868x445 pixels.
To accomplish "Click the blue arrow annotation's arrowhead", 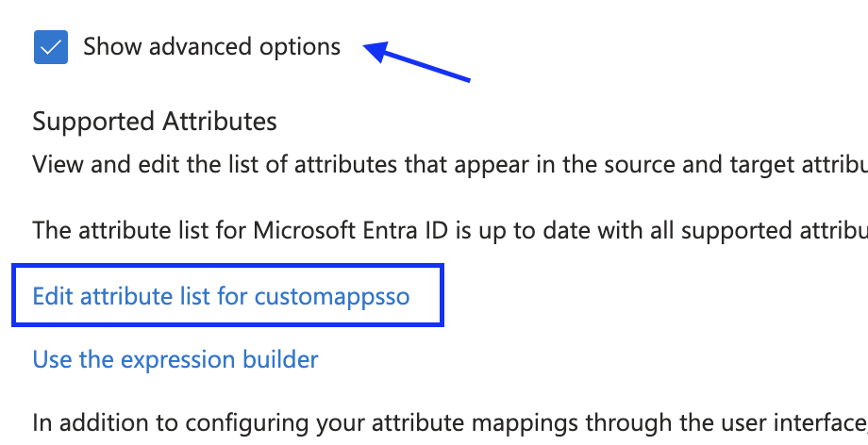I will 371,49.
